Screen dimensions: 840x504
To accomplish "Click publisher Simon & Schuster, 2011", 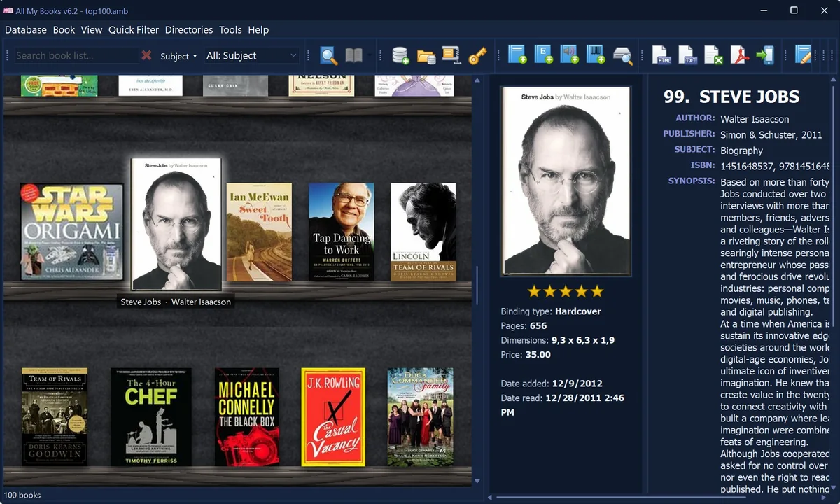I will [771, 134].
